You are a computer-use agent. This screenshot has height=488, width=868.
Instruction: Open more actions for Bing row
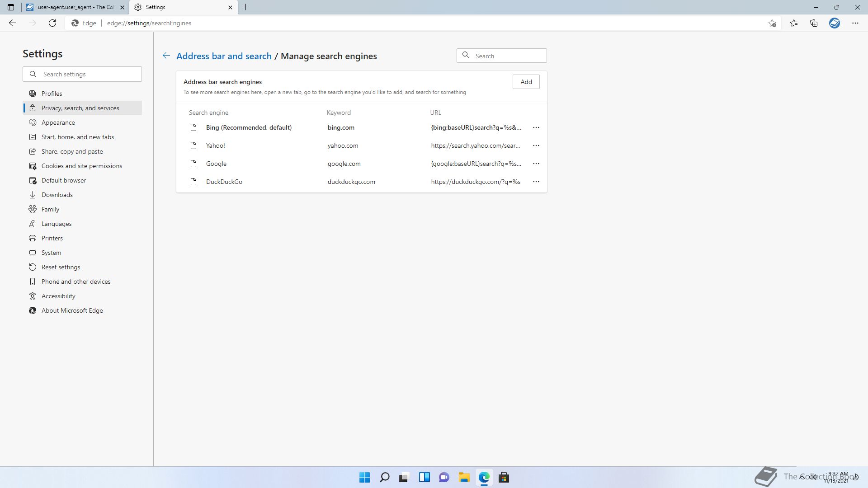coord(536,127)
